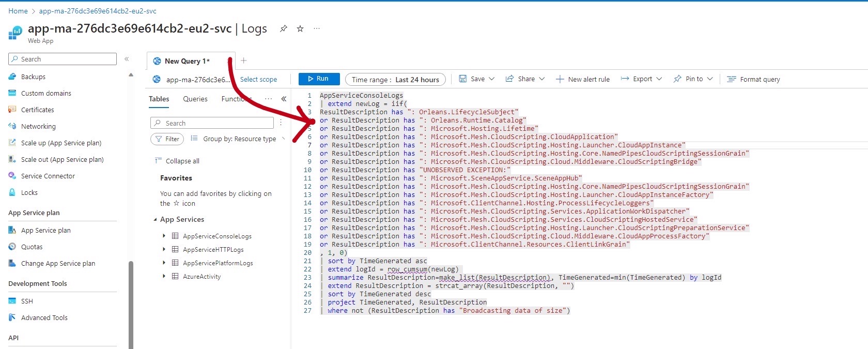Open search options next to tables search
The width and height of the screenshot is (868, 349).
tap(281, 123)
